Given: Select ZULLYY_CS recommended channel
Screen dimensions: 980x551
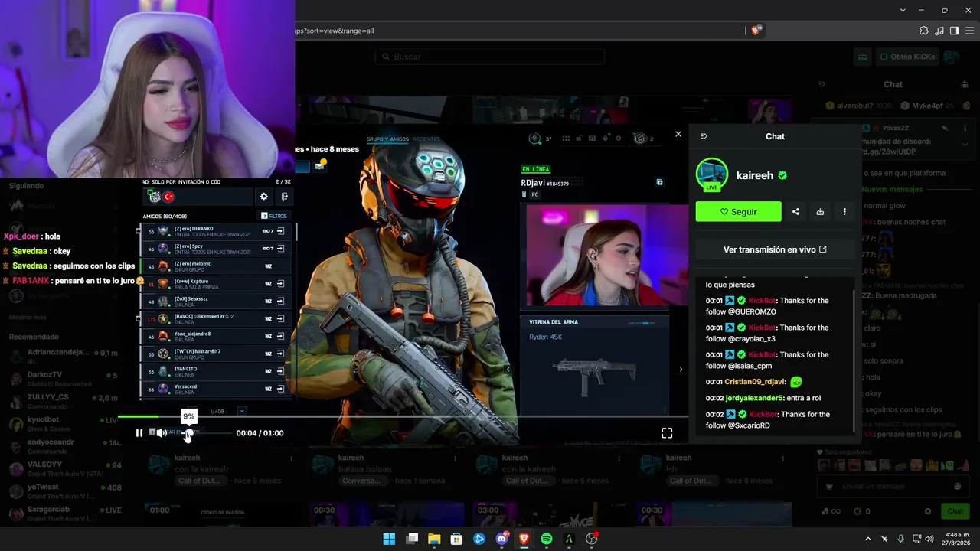Looking at the screenshot, I should pyautogui.click(x=64, y=401).
